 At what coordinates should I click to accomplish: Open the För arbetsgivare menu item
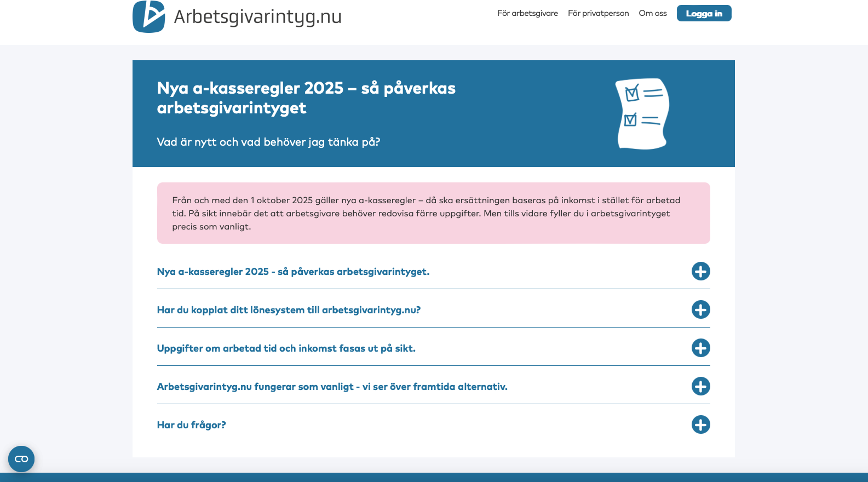coord(527,13)
